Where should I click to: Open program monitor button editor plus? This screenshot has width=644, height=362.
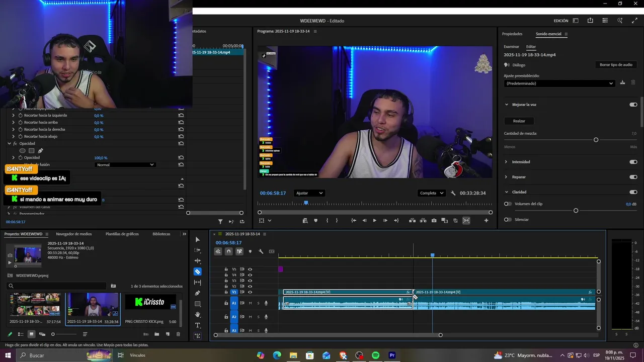pos(486,221)
